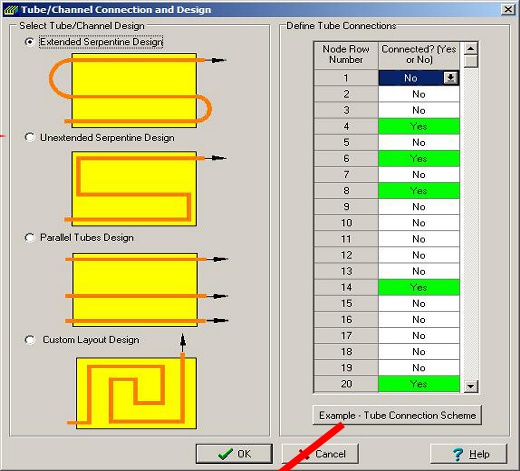Viewport: 520px width, 471px height.
Task: Select the No cell for row 10
Action: (419, 223)
